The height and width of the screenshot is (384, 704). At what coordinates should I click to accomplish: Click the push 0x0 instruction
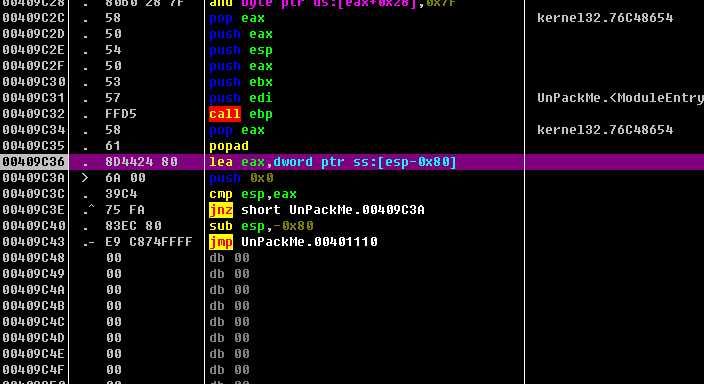(241, 178)
